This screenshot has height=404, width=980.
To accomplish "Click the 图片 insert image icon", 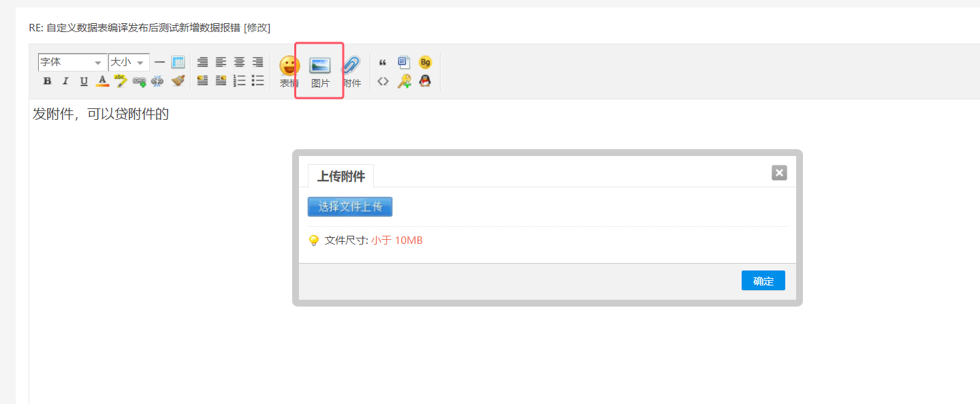I will (x=320, y=72).
